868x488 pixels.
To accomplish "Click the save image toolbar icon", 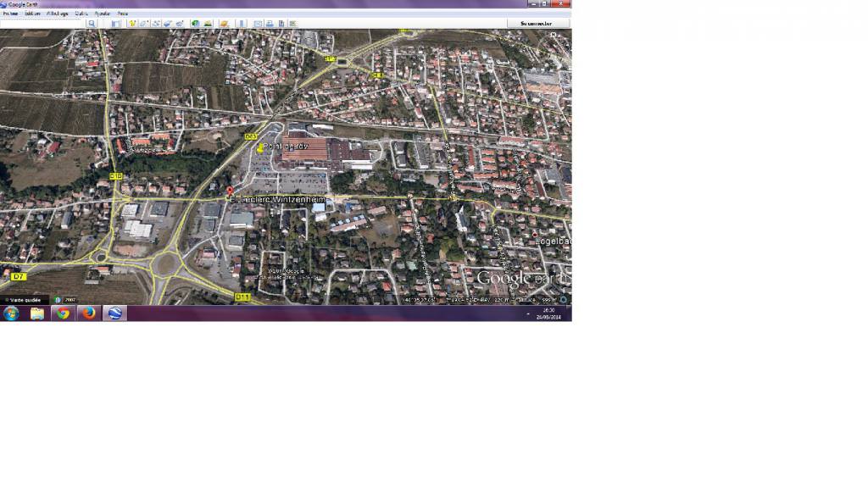I will pos(281,23).
